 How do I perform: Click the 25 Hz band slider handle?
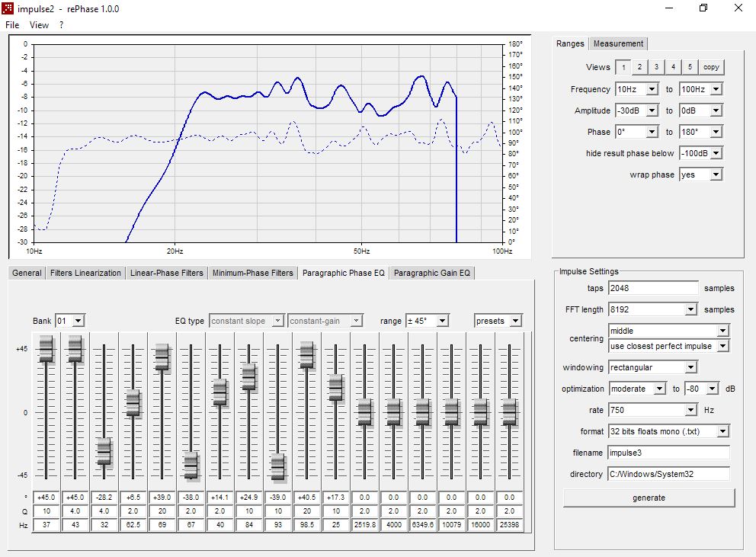tap(335, 388)
